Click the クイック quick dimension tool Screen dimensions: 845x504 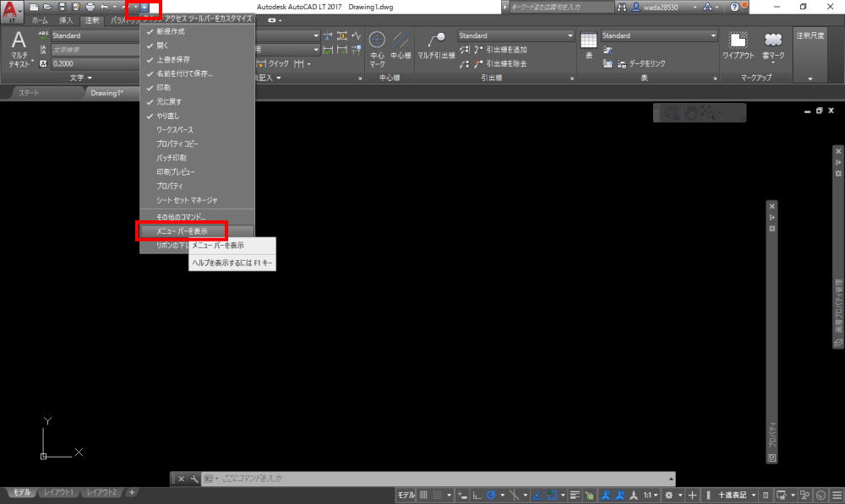[273, 63]
